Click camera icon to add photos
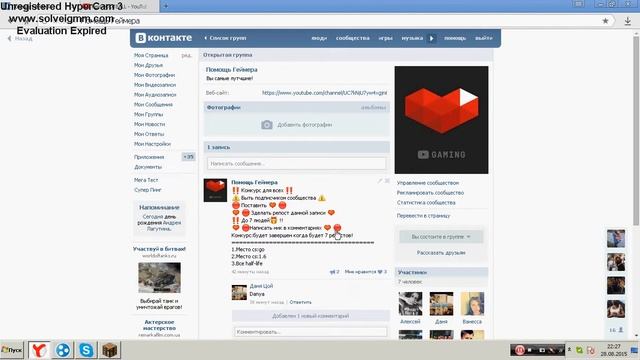This screenshot has height=360, width=640. pos(267,125)
